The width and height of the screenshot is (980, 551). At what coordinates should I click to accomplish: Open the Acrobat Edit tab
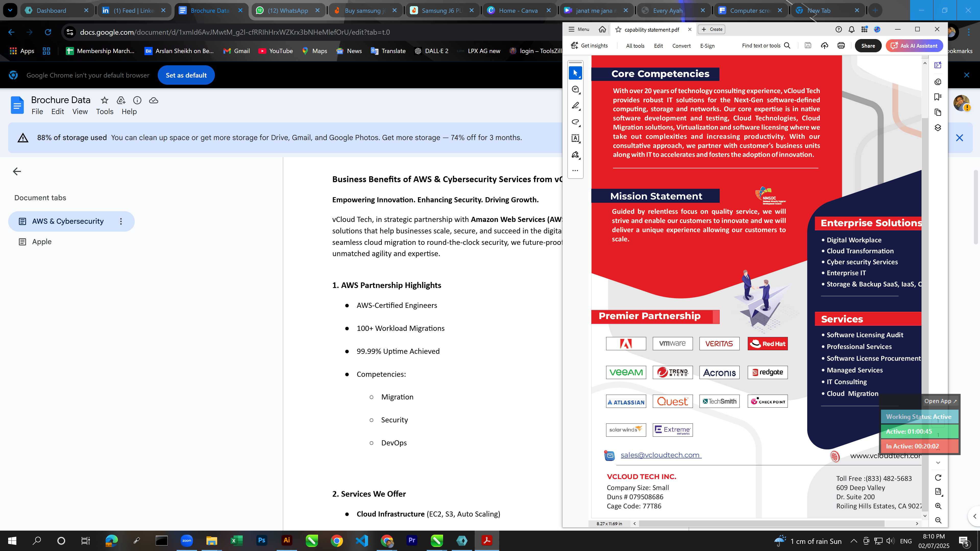point(658,46)
